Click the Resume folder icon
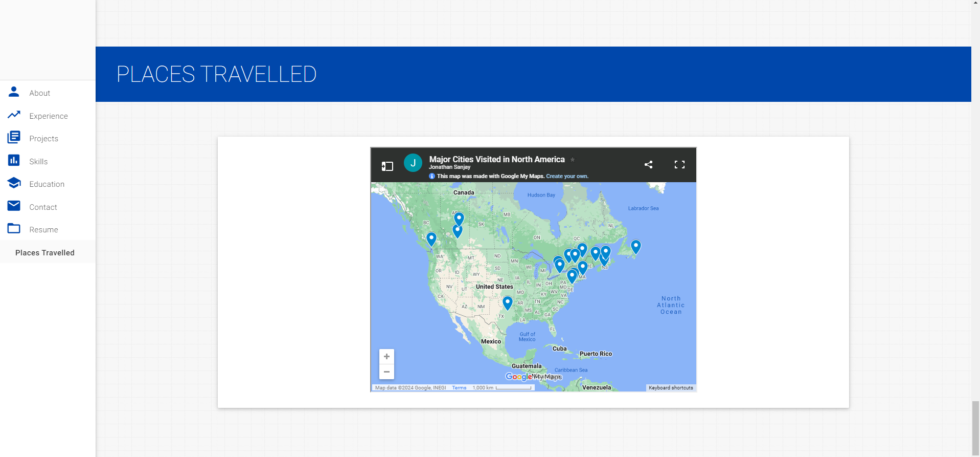980x457 pixels. (x=14, y=229)
